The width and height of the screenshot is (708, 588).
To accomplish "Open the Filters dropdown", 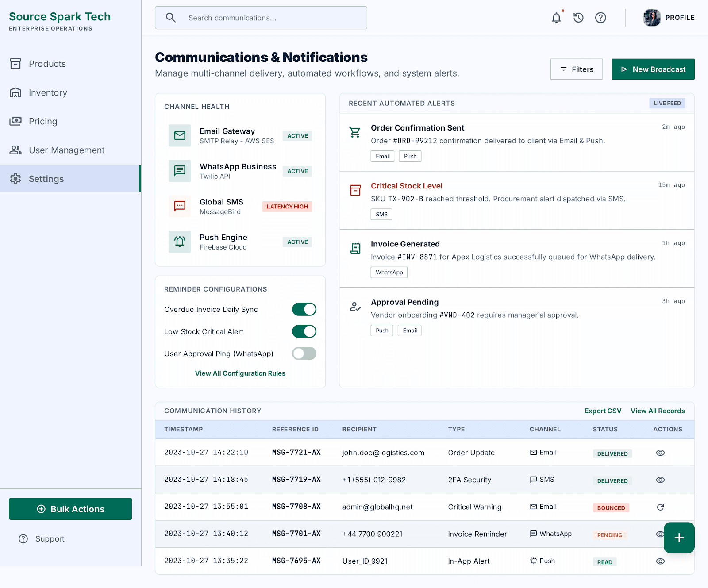I will pos(577,69).
